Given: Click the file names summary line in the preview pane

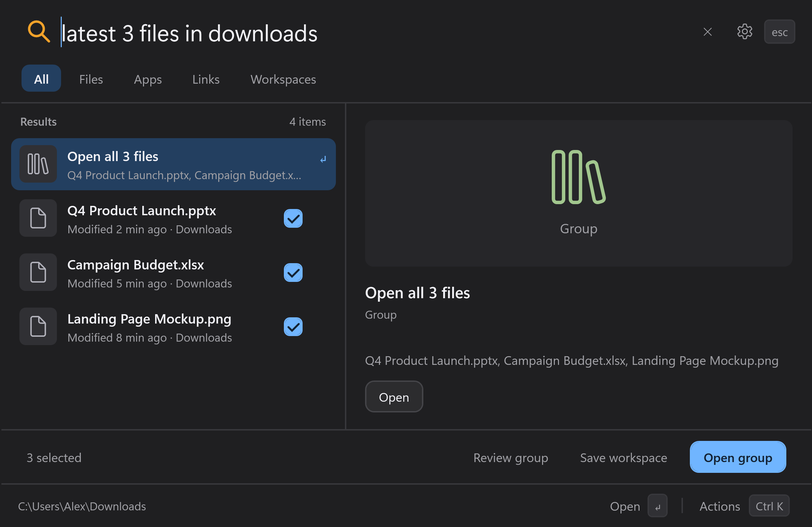Looking at the screenshot, I should tap(572, 361).
